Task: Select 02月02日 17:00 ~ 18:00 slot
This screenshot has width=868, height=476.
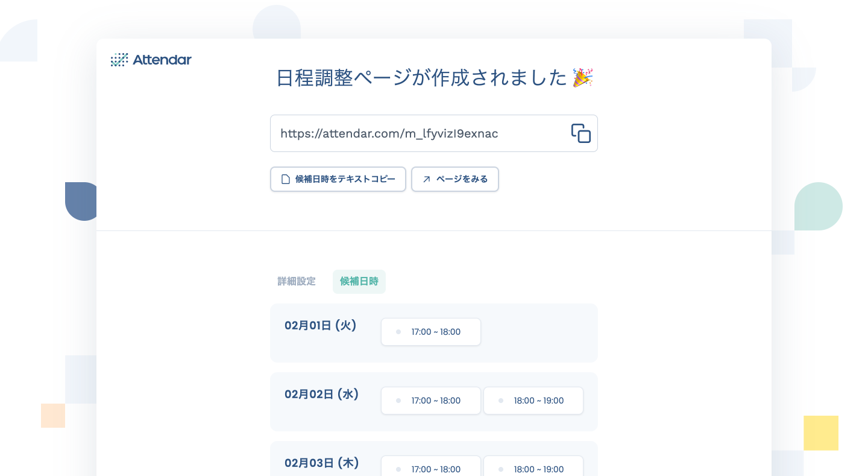Action: pyautogui.click(x=431, y=401)
